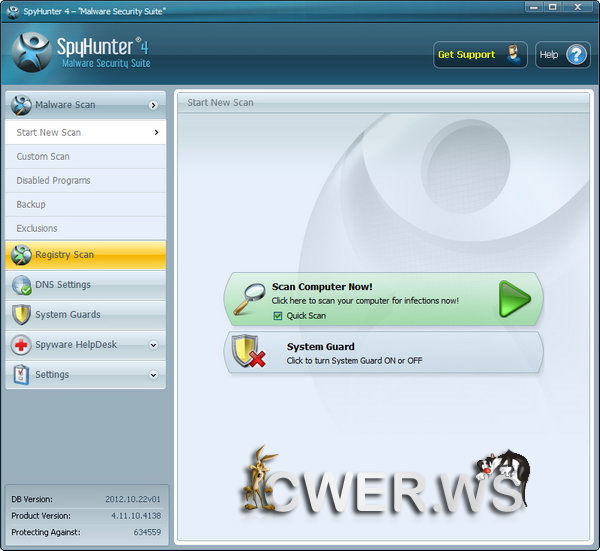Collapse the Malware Scan section arrow

coord(153,105)
